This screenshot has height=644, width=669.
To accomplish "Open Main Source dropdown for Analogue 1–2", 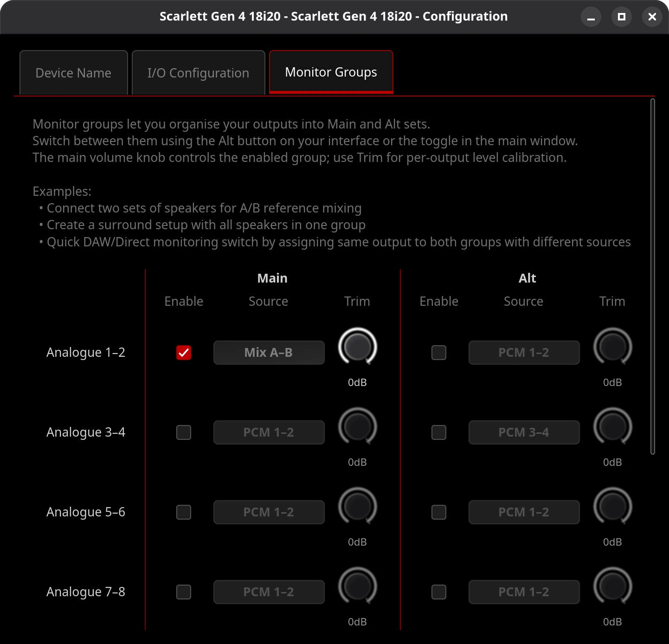I will [269, 353].
